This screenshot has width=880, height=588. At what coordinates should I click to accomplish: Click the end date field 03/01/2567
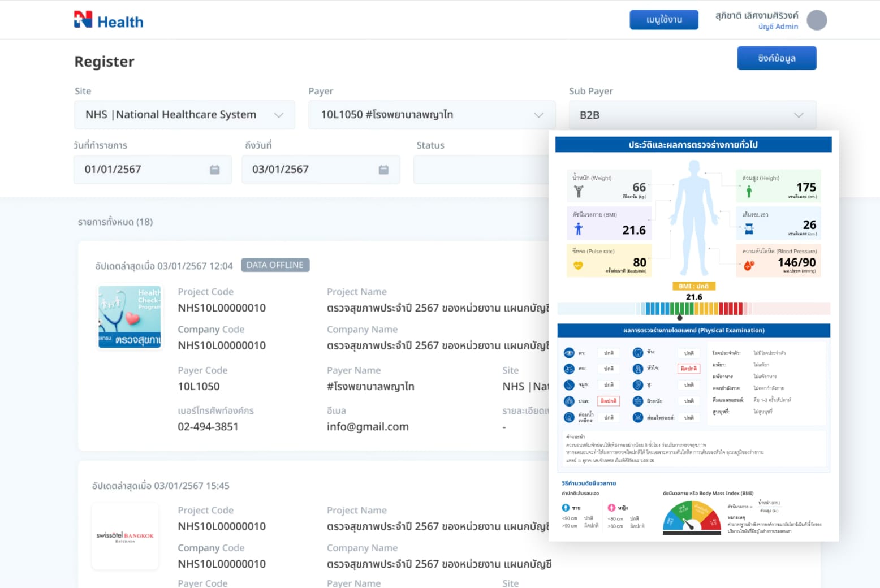[x=321, y=170]
